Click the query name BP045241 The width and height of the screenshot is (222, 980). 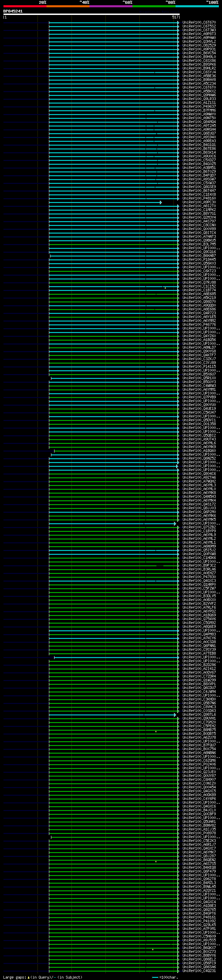pyautogui.click(x=13, y=11)
